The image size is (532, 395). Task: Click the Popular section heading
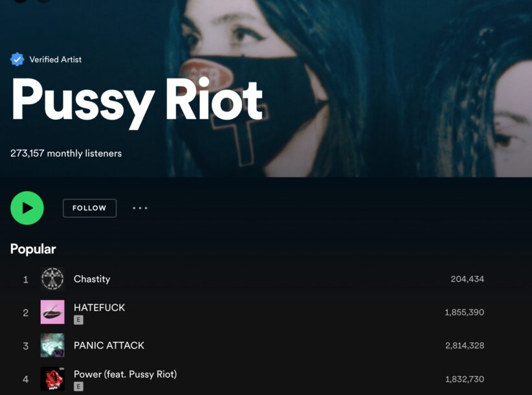[33, 249]
